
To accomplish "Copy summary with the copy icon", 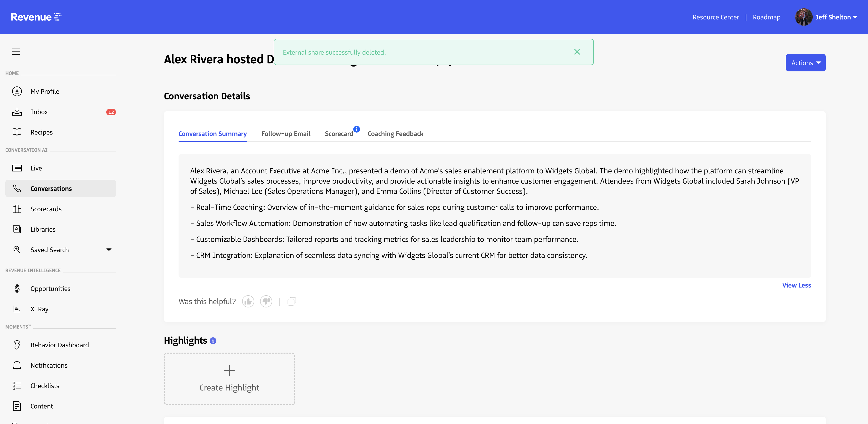I will [291, 301].
